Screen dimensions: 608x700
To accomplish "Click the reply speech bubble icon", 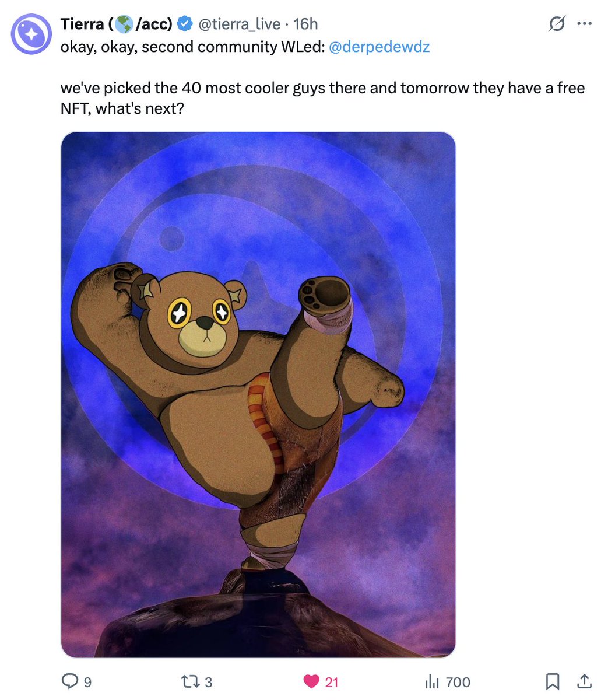I will [x=69, y=681].
